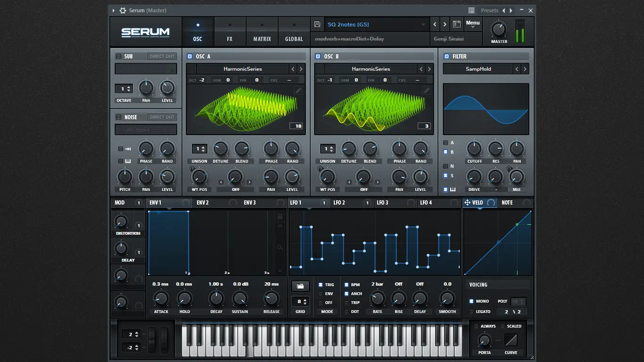Choose next warp mode for OSC B
Image resolution: width=644 pixels, height=362 pixels.
(378, 182)
